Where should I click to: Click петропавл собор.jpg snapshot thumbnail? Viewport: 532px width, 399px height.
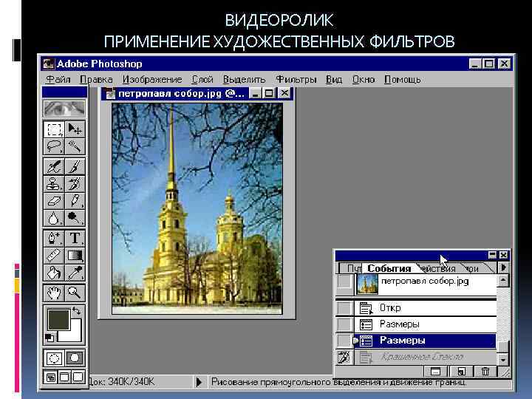click(x=366, y=284)
